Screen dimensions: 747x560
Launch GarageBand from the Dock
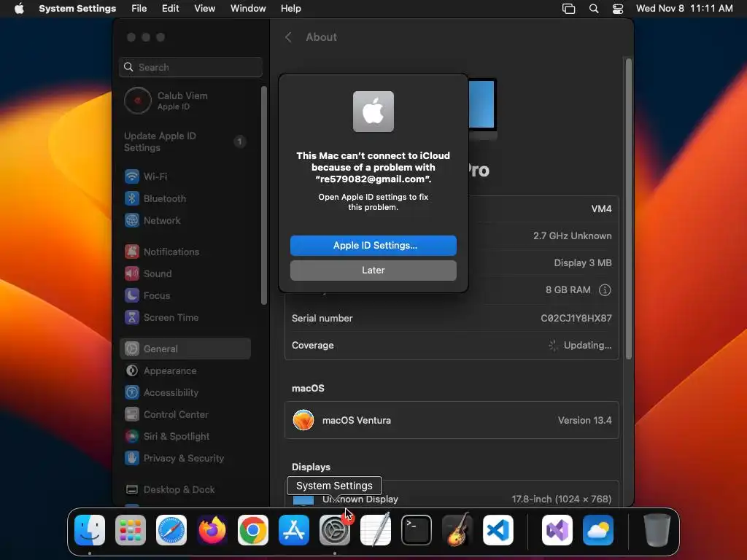(x=457, y=530)
